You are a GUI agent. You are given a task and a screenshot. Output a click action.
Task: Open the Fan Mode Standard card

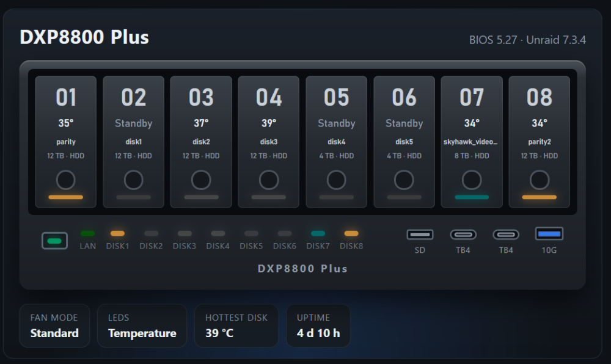coord(54,326)
